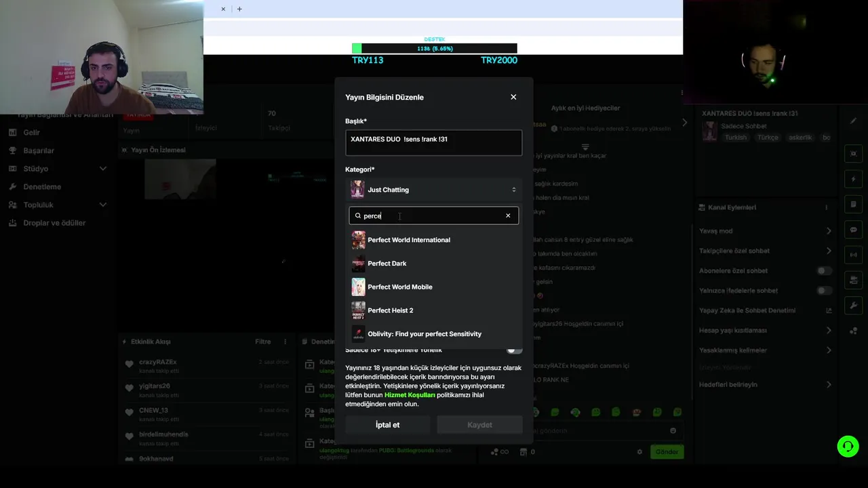Open Gelir in the left sidebar
Viewport: 868px width, 488px height.
click(x=32, y=133)
